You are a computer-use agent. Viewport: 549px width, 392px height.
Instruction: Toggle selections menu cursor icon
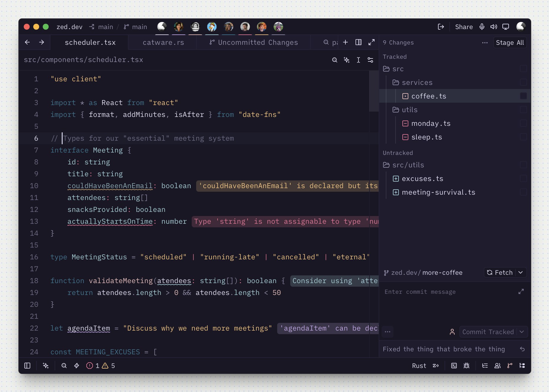tap(358, 60)
